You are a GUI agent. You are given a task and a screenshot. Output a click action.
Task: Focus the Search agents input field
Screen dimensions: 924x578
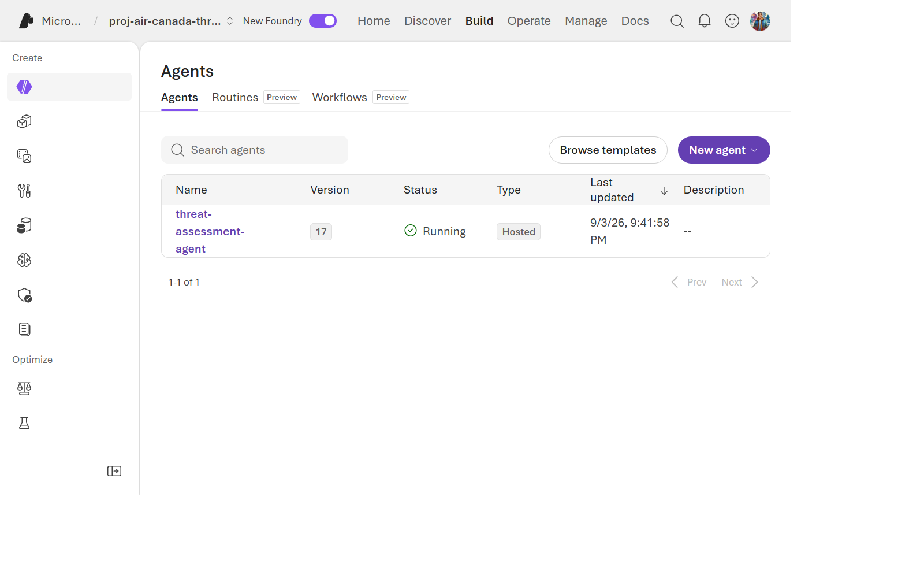point(255,150)
